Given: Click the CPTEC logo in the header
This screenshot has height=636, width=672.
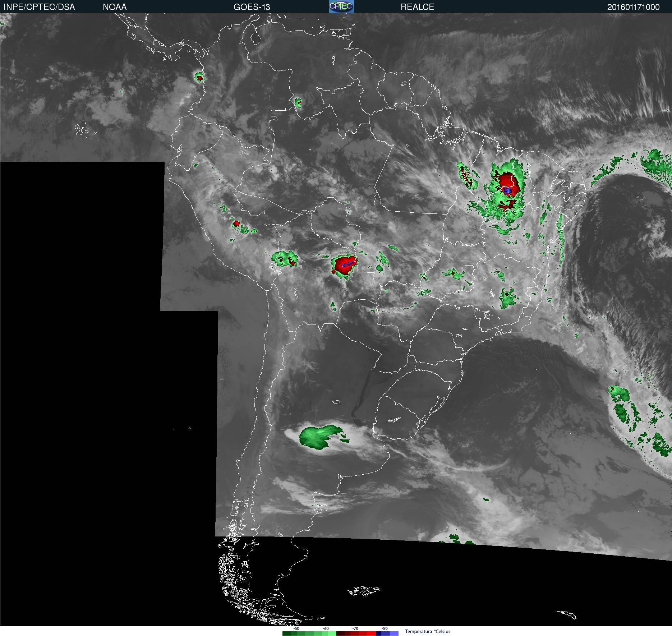Looking at the screenshot, I should [x=341, y=6].
